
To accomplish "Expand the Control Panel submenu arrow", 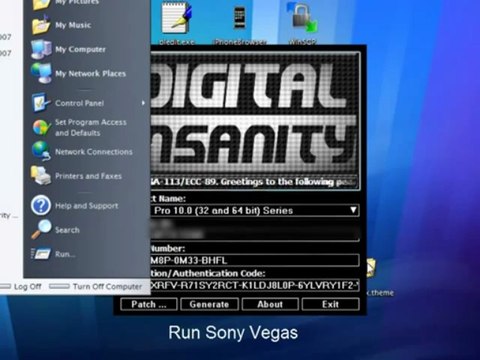I will click(143, 103).
